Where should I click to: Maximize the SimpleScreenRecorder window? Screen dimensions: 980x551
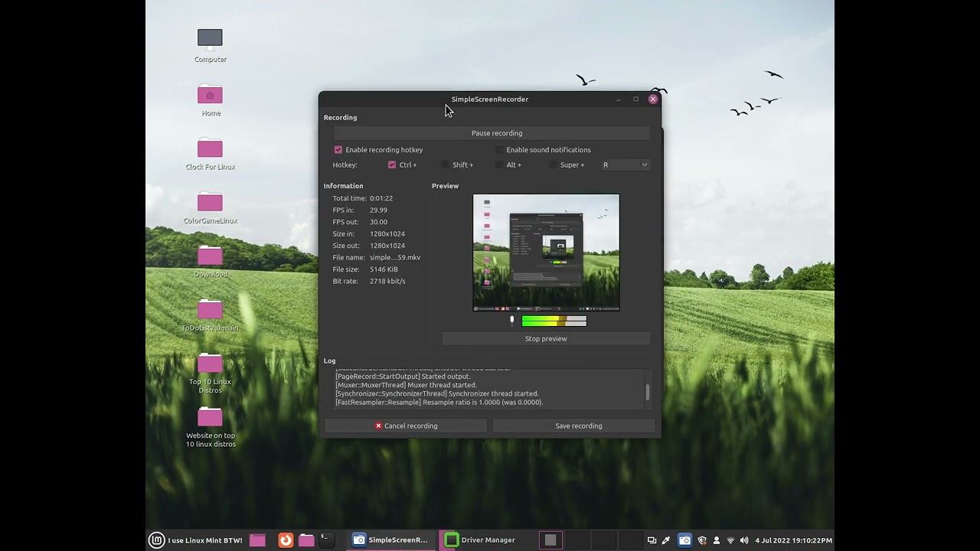pos(635,99)
